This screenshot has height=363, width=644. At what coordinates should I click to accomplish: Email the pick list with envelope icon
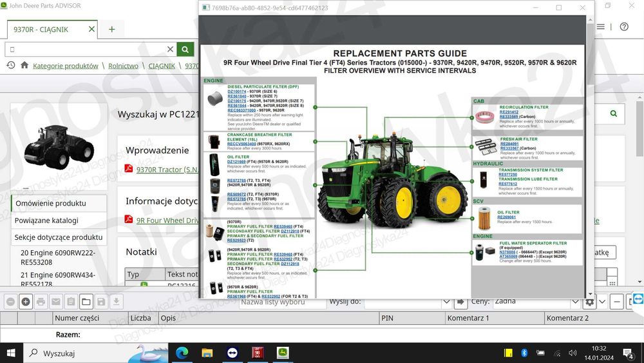click(x=56, y=302)
